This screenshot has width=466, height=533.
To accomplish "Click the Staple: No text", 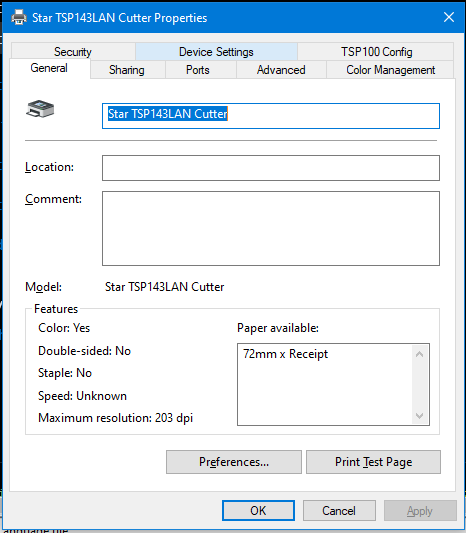I will [x=65, y=373].
